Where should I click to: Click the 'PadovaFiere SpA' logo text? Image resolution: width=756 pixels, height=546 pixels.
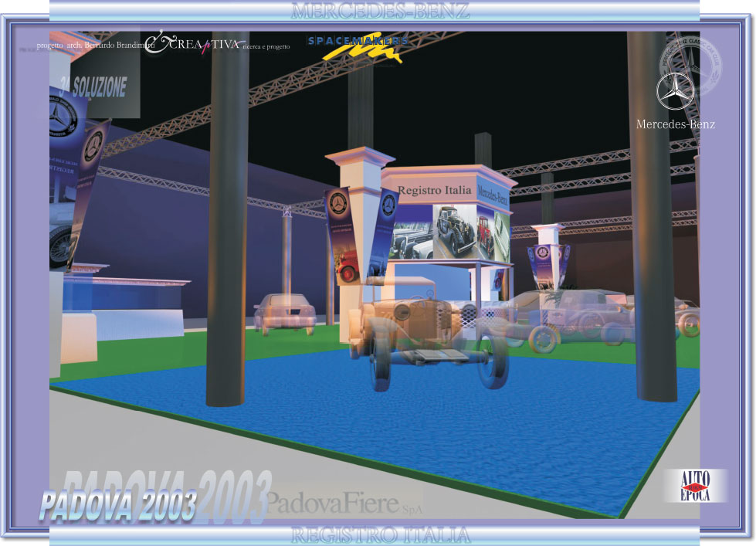(x=344, y=503)
